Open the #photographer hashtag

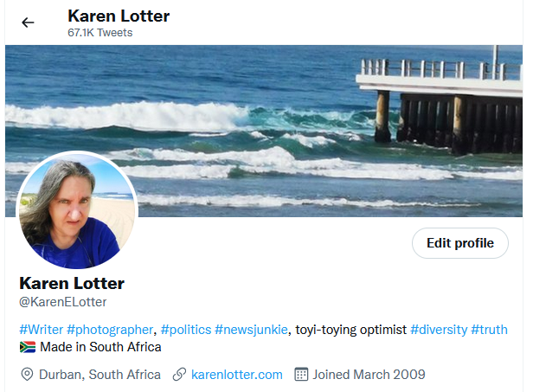click(110, 330)
